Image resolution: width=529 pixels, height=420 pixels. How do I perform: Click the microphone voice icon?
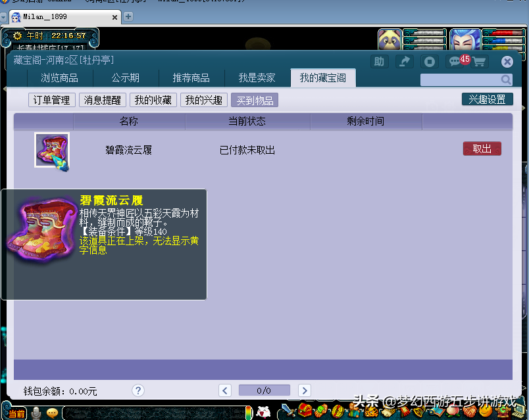point(36,413)
